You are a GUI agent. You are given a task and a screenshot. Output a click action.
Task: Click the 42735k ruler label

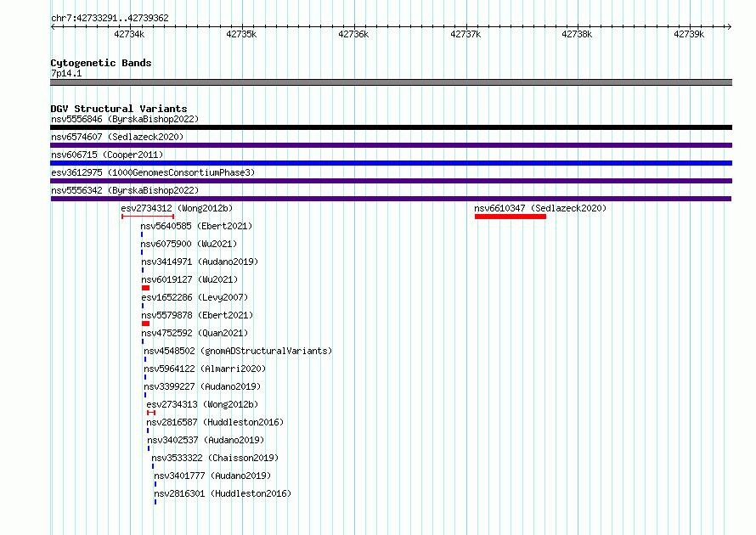click(x=241, y=34)
